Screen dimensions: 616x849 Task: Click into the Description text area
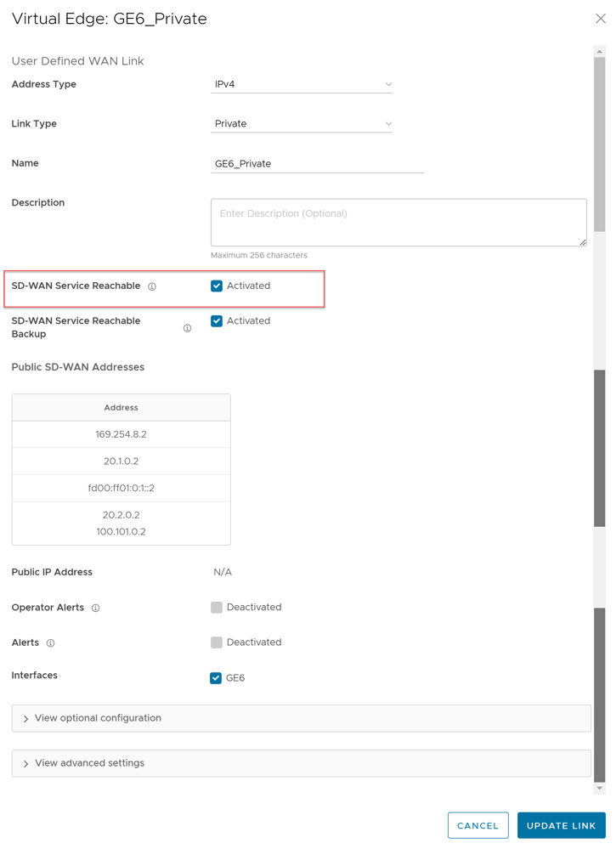398,223
